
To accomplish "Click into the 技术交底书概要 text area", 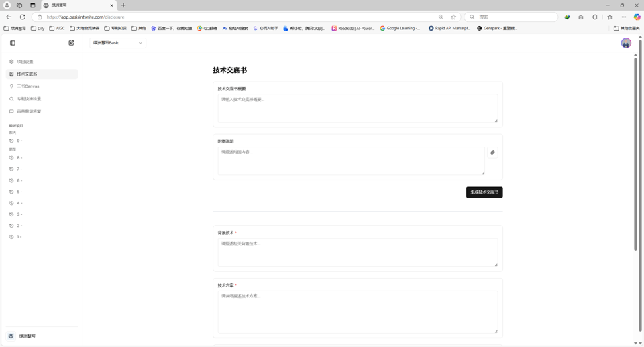I will point(357,108).
